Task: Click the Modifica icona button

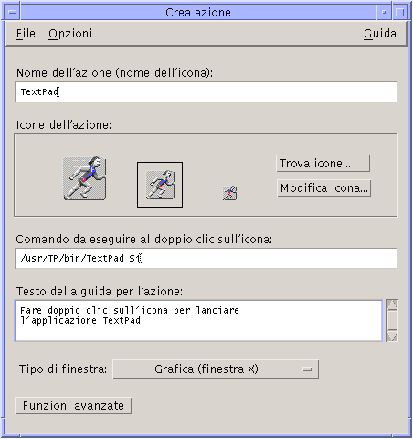Action: 324,188
